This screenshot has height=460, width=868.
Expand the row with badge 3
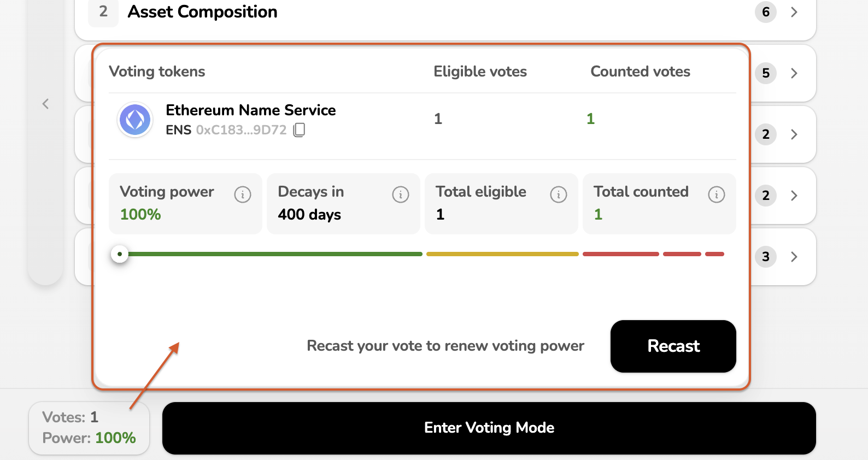[x=794, y=257]
